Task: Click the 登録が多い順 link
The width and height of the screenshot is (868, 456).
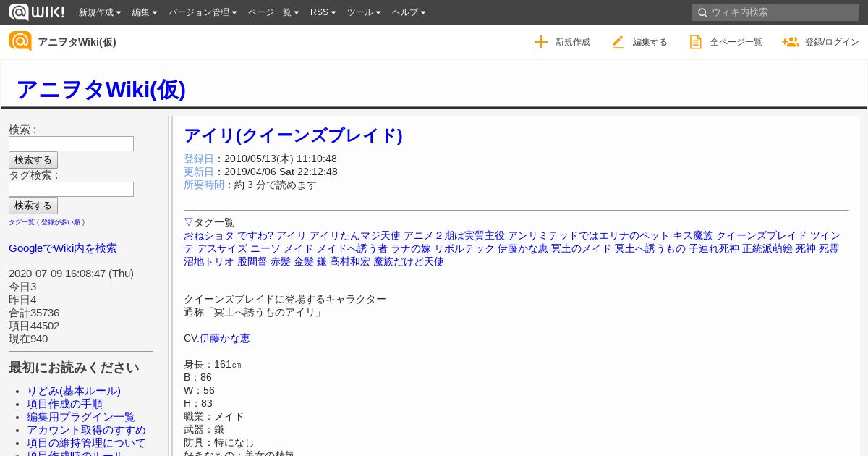Action: (x=61, y=222)
